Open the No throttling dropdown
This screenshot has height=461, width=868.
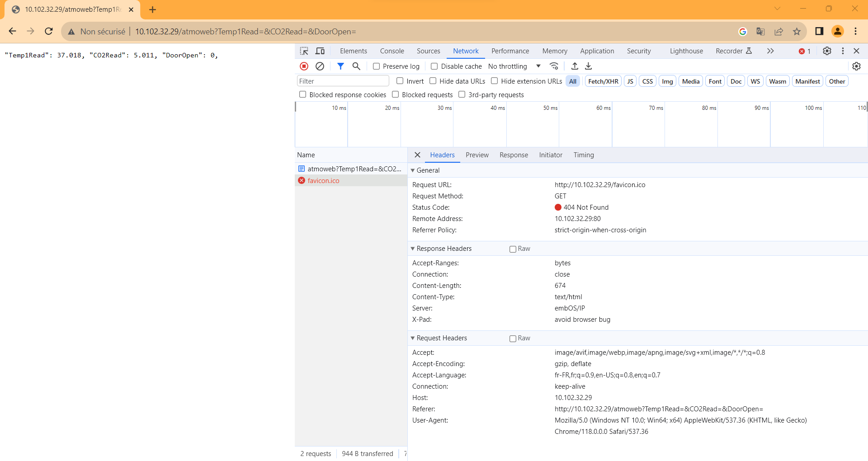coord(514,66)
